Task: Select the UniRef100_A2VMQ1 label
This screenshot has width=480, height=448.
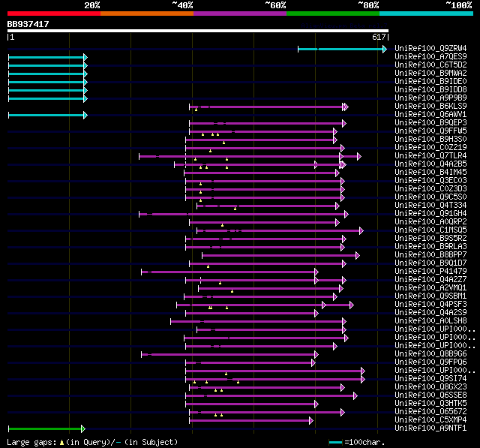Action: click(430, 288)
